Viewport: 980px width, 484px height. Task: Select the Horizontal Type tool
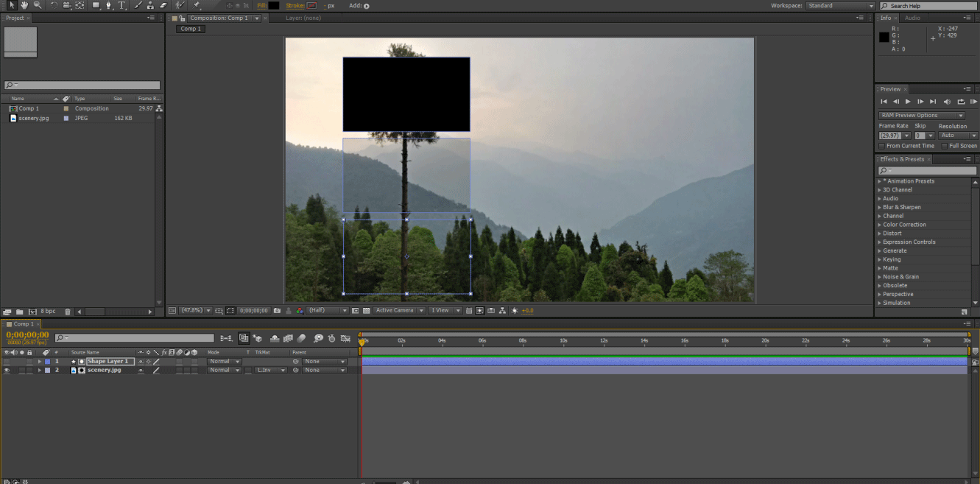click(x=121, y=5)
